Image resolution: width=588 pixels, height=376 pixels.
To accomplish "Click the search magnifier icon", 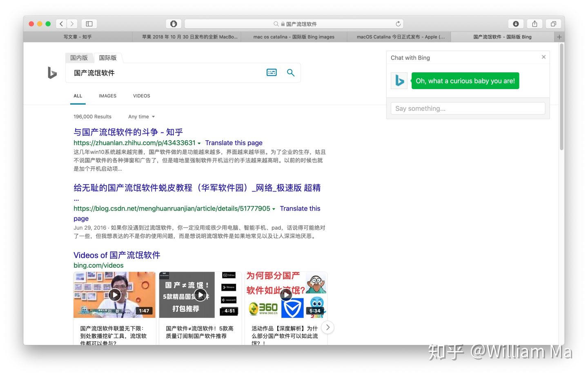I will [x=290, y=72].
